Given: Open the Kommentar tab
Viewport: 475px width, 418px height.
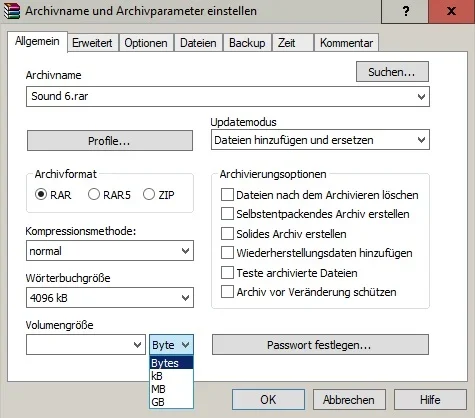Looking at the screenshot, I should [346, 43].
